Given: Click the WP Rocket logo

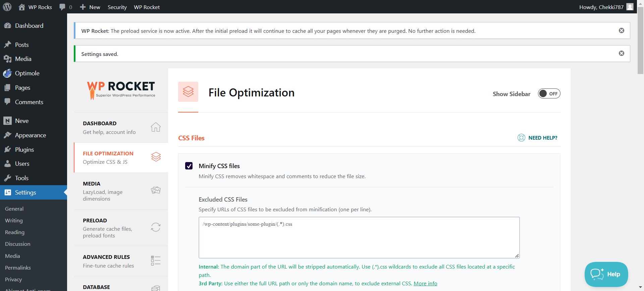Looking at the screenshot, I should pyautogui.click(x=121, y=90).
